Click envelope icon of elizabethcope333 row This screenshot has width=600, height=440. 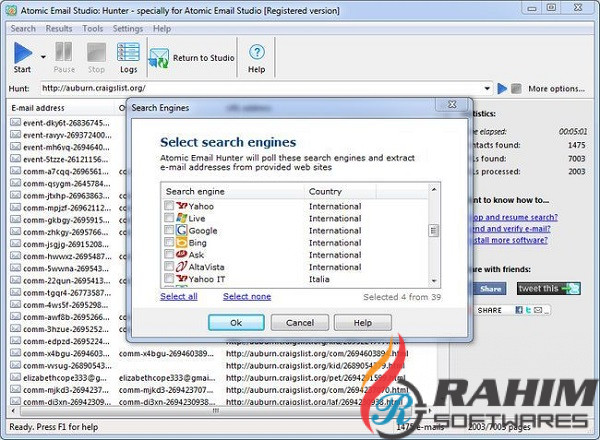pyautogui.click(x=15, y=377)
